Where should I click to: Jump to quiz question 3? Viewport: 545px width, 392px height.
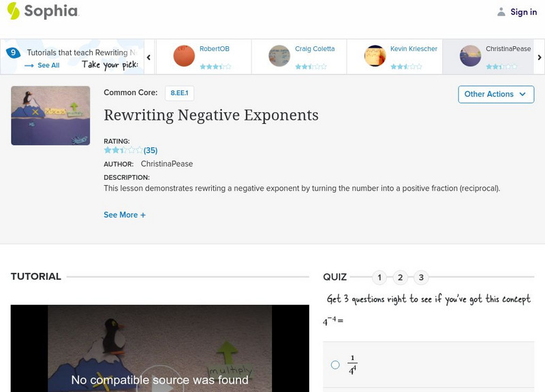pos(420,277)
